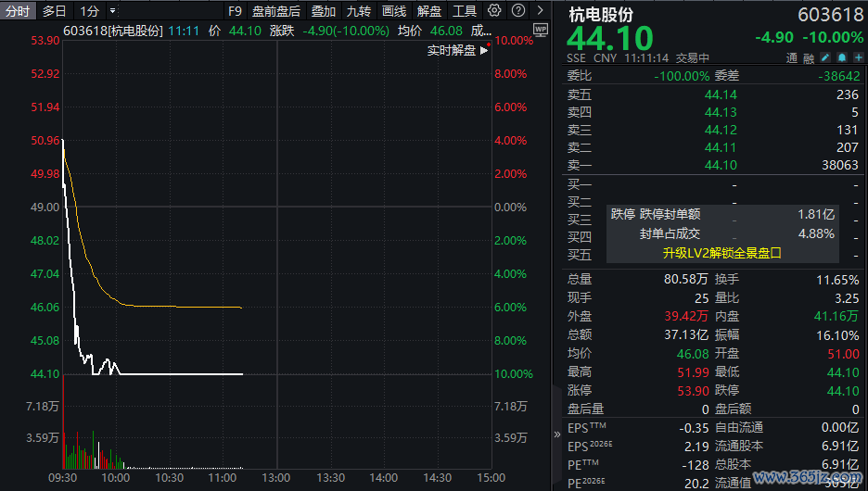Click the 涨停 value 53.90
The height and width of the screenshot is (491, 868).
coord(693,391)
